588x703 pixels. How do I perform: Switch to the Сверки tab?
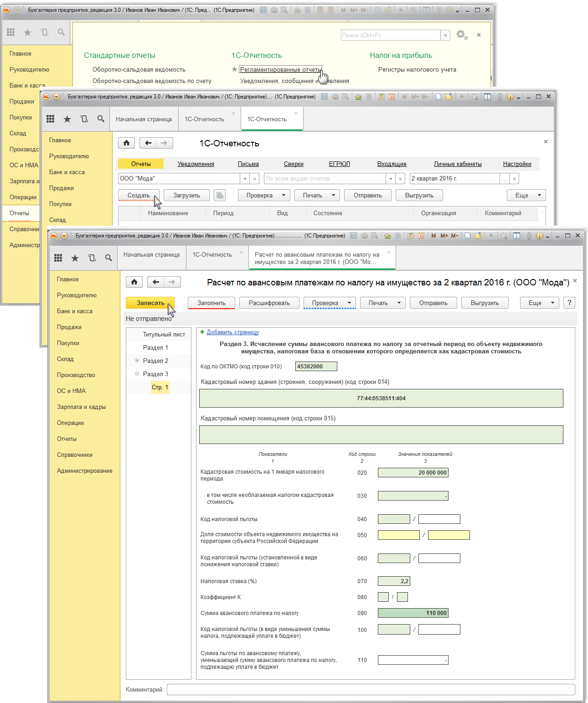pyautogui.click(x=294, y=164)
